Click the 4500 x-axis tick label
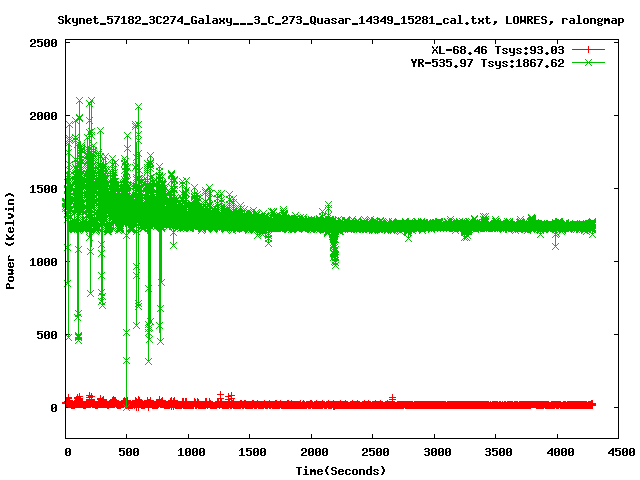This screenshot has height=480, width=640. [x=621, y=452]
